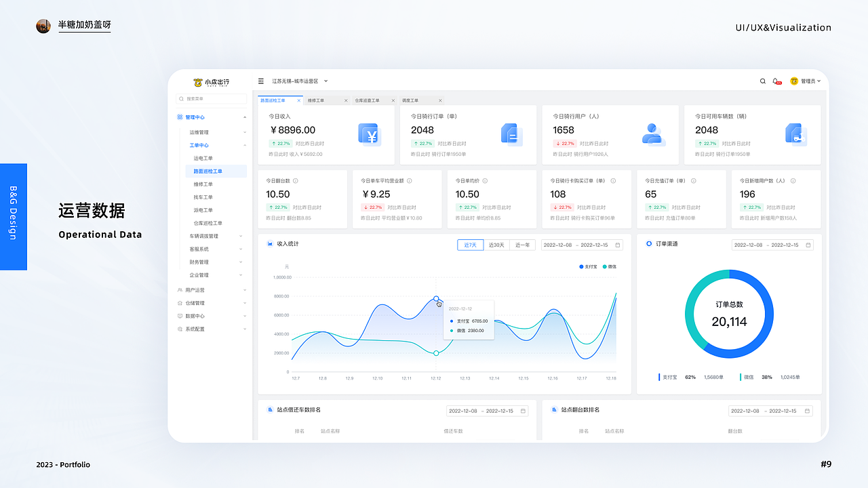Close the 调度工单 tab
This screenshot has height=488, width=868.
point(440,100)
